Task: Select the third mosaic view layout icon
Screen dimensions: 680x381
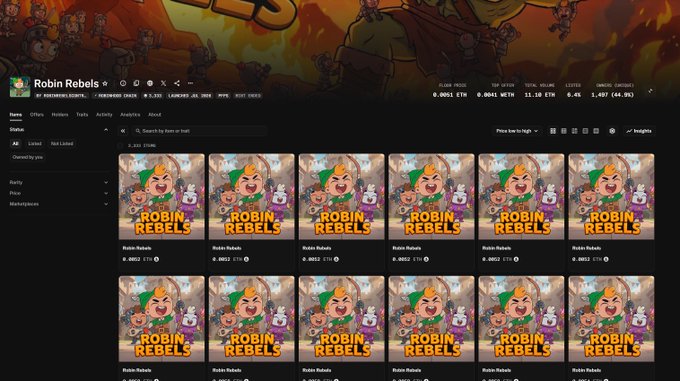Action: (575, 131)
